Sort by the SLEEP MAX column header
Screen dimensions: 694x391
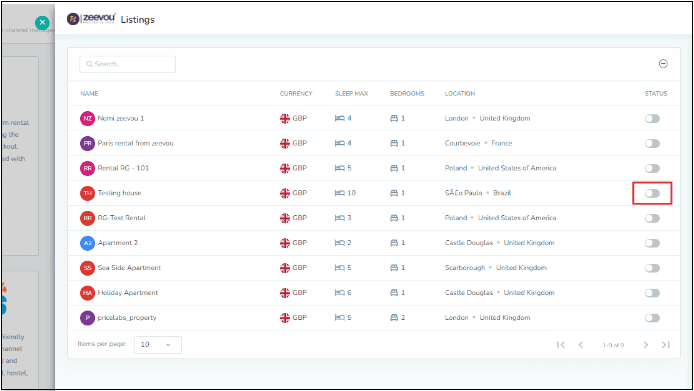pyautogui.click(x=351, y=93)
